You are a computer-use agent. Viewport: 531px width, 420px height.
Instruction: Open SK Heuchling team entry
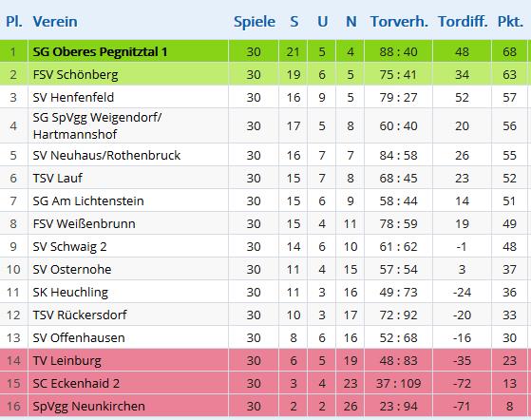click(x=70, y=292)
